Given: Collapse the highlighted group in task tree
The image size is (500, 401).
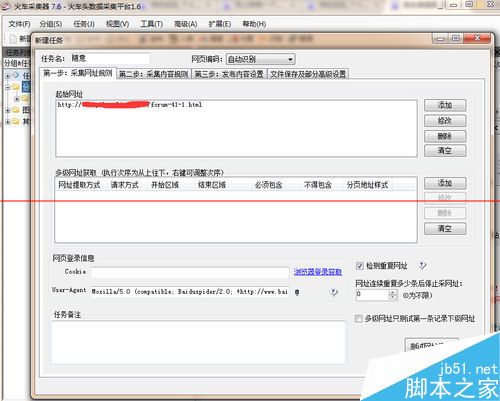Looking at the screenshot, I should [7, 87].
